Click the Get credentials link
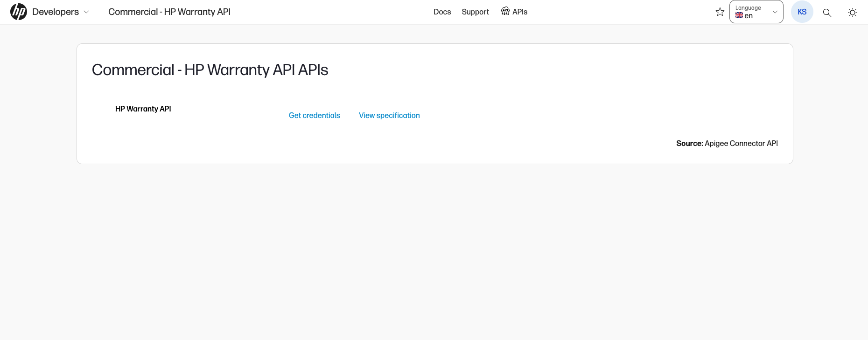 (315, 115)
